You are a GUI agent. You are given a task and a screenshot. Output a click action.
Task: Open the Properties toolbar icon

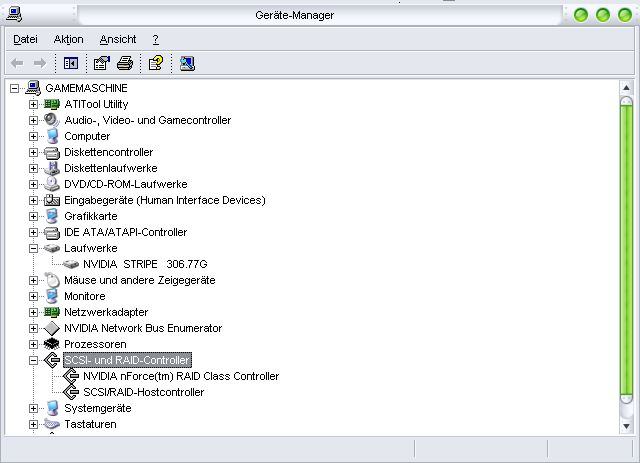(x=102, y=63)
